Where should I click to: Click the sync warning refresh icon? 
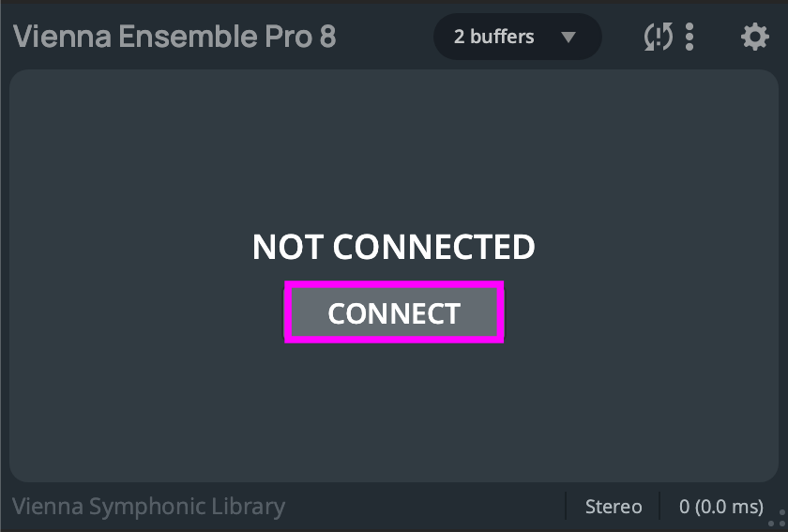[658, 38]
